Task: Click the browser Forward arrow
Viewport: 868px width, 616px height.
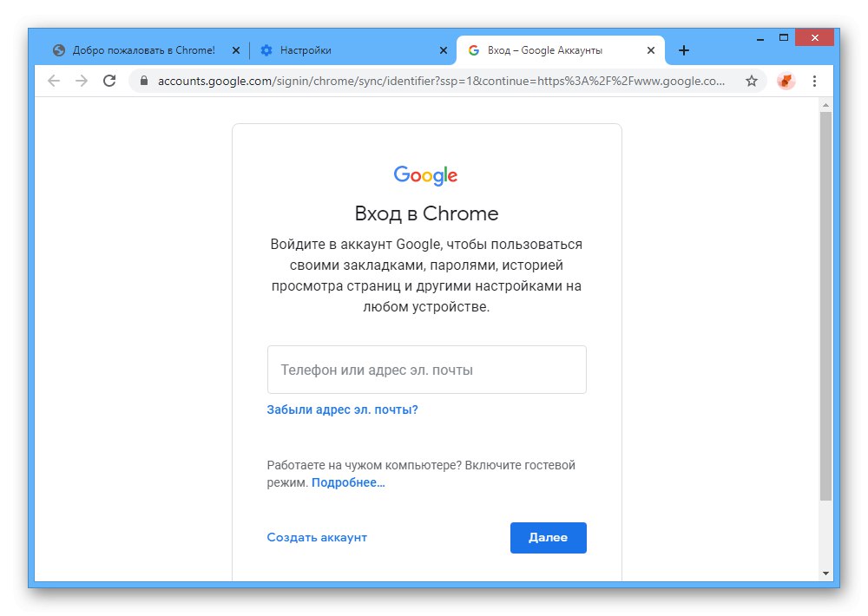Action: pyautogui.click(x=82, y=81)
